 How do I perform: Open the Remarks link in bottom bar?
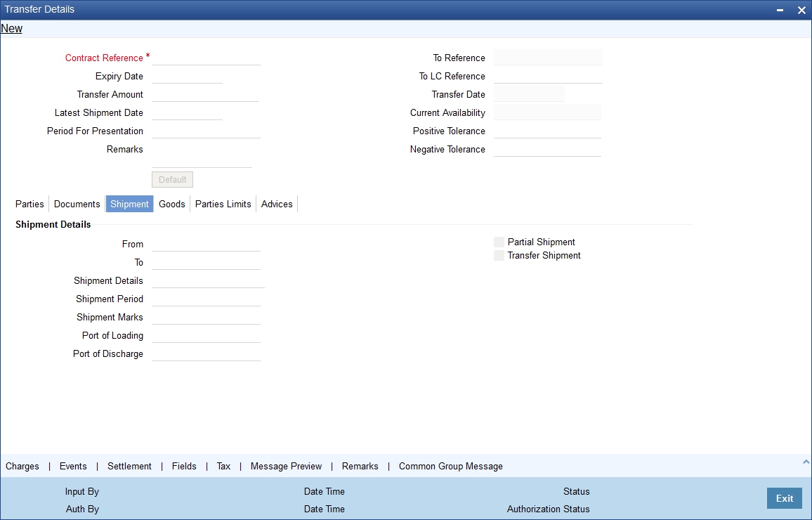click(x=360, y=466)
